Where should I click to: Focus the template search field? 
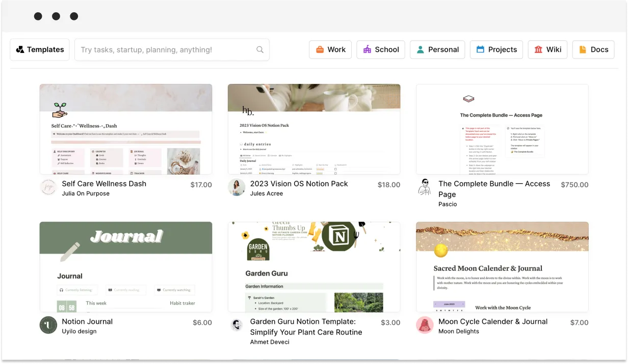coord(172,49)
